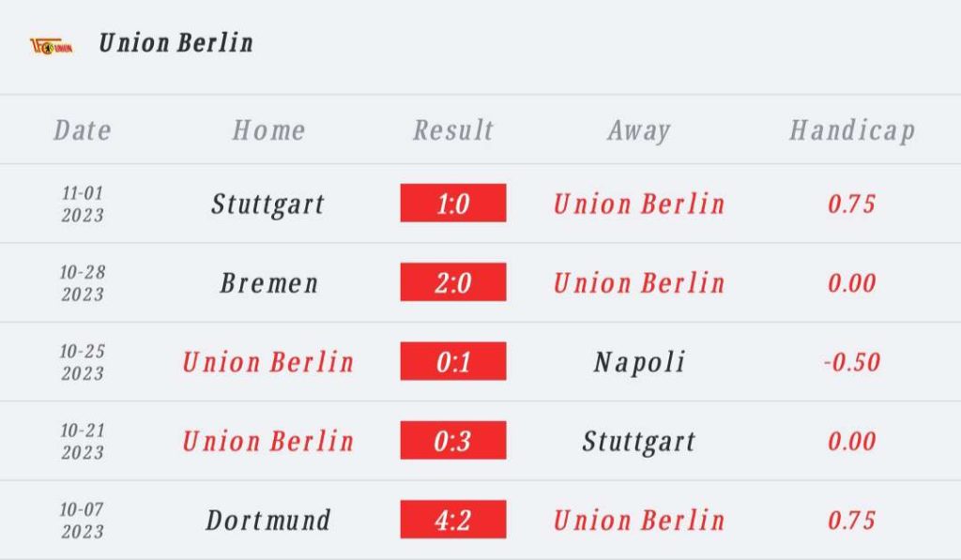Click the Union Berlin club logo
This screenshot has height=560, width=961.
click(x=51, y=44)
